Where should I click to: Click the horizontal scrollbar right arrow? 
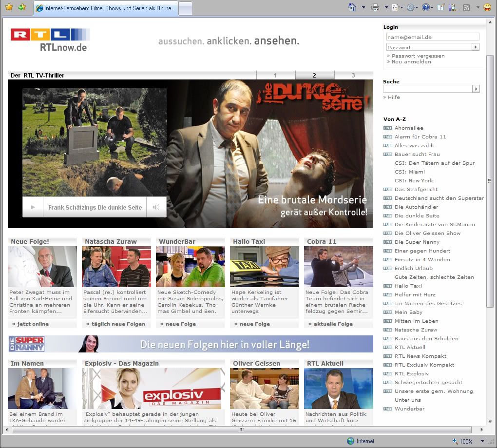[x=481, y=430]
